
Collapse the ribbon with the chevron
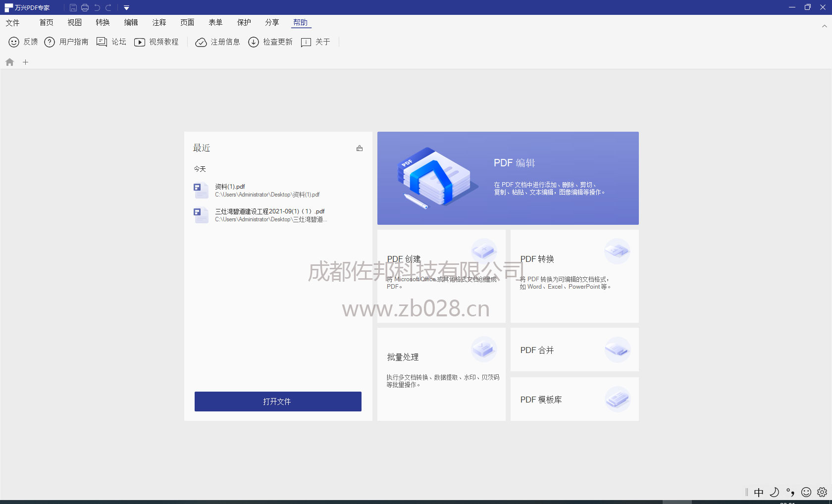click(x=824, y=26)
